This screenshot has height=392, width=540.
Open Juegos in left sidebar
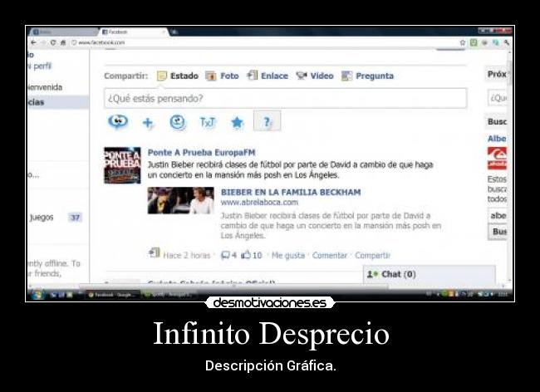point(42,218)
